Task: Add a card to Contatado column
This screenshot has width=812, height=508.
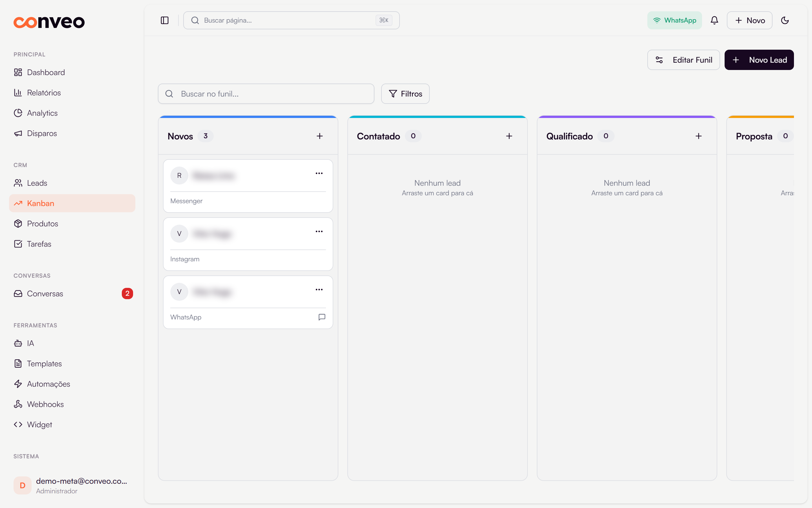Action: pyautogui.click(x=509, y=136)
